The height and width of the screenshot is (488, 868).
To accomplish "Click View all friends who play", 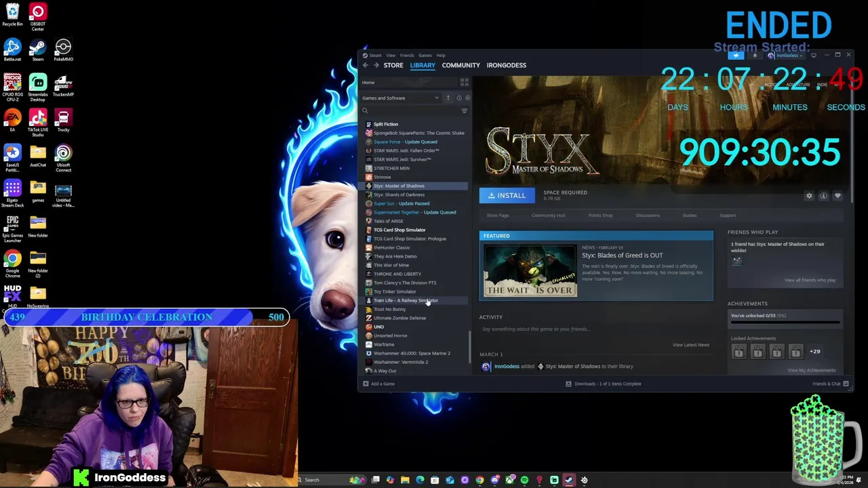I will (x=810, y=280).
